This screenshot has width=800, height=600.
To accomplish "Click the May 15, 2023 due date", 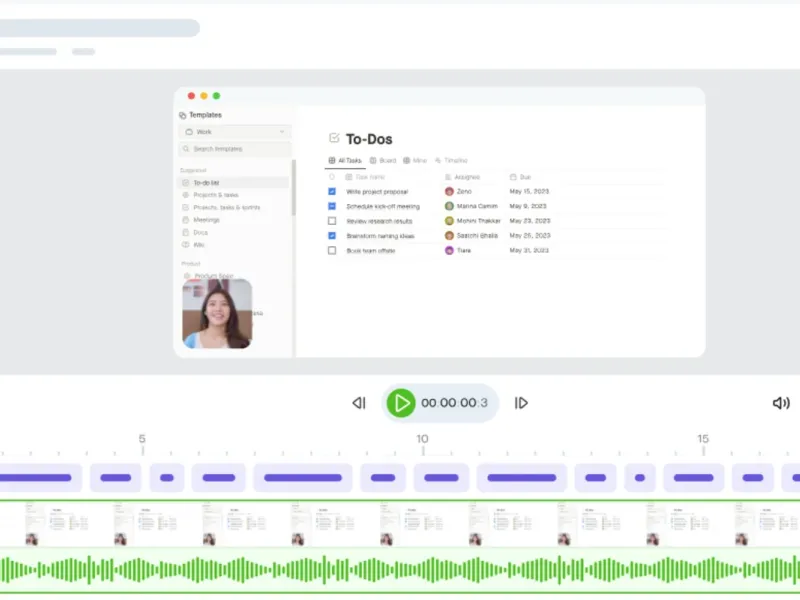I will [x=529, y=191].
